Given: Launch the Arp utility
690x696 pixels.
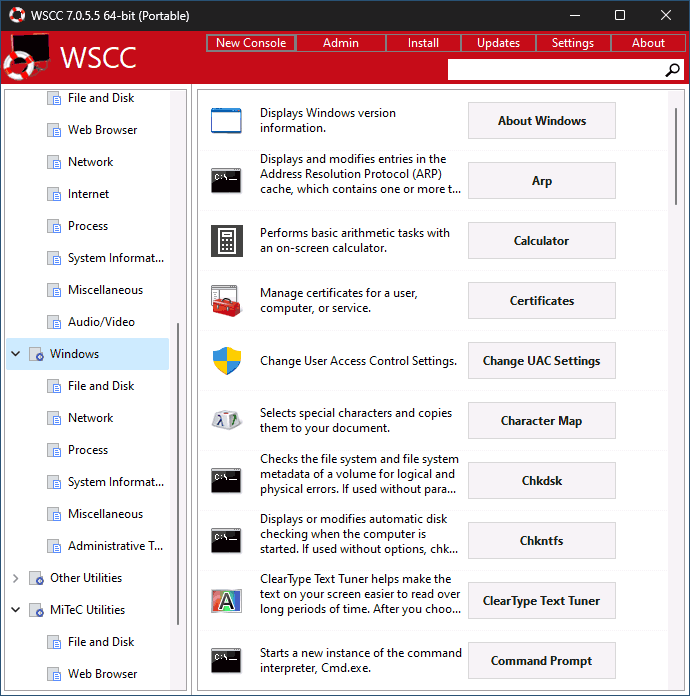Looking at the screenshot, I should [x=542, y=181].
